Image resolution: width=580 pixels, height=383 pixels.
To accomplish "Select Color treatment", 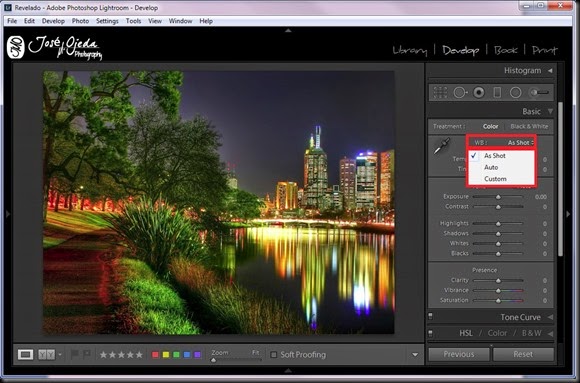I will pyautogui.click(x=490, y=127).
